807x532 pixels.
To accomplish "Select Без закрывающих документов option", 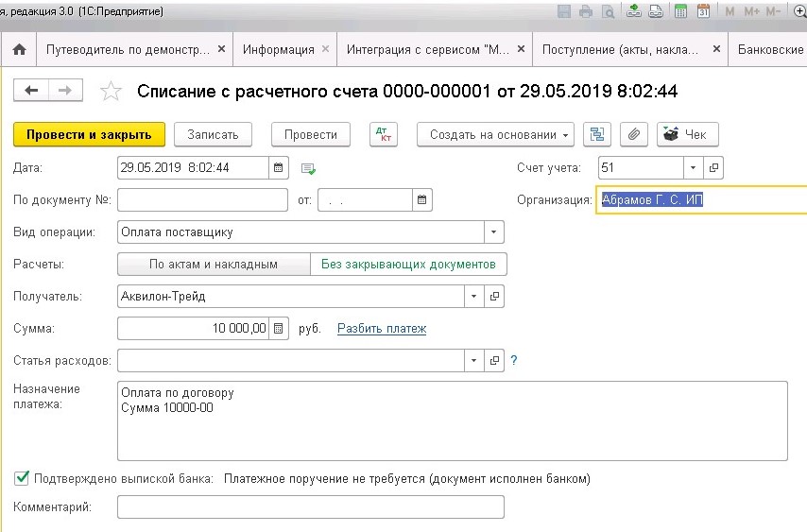I will coord(408,265).
